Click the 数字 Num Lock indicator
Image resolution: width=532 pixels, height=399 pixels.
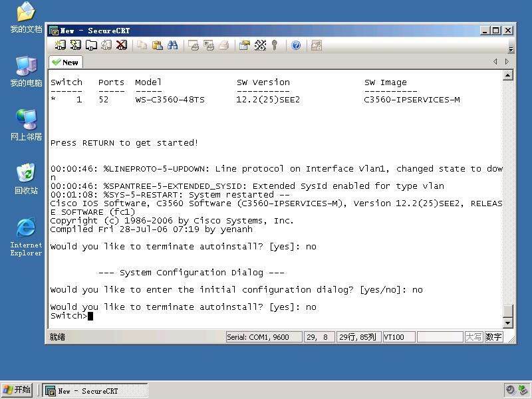(x=493, y=337)
